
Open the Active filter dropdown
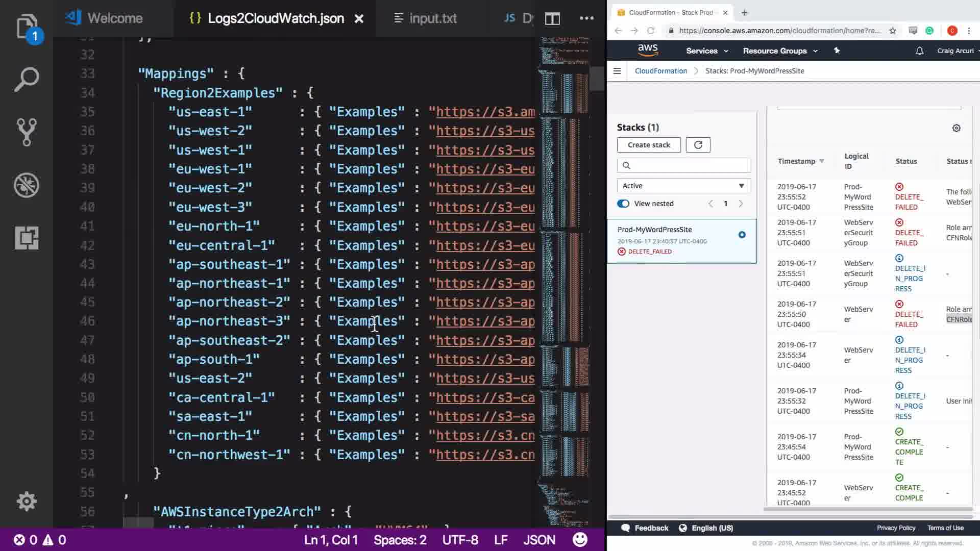tap(683, 186)
